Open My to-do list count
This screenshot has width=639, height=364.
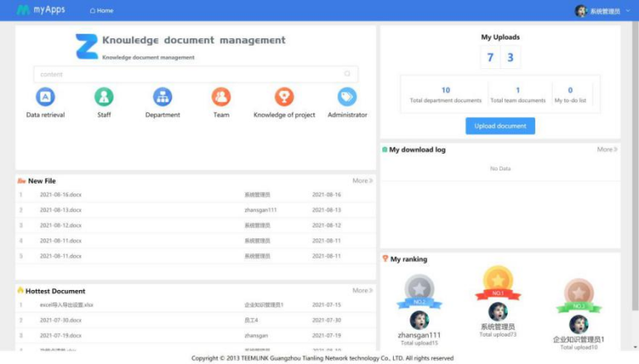point(570,91)
